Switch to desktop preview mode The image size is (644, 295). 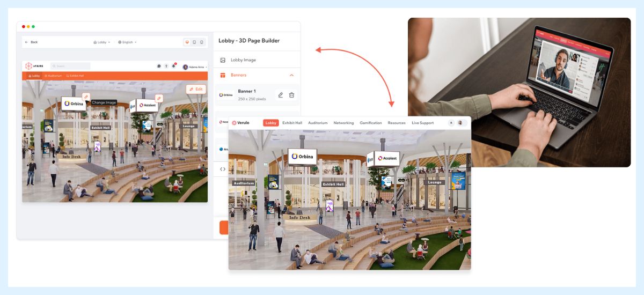coord(187,42)
